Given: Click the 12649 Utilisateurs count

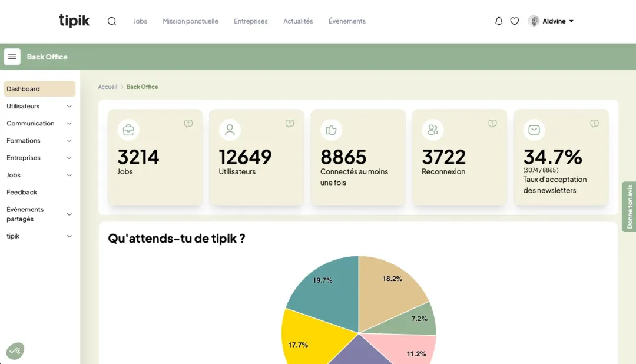Looking at the screenshot, I should pos(245,157).
